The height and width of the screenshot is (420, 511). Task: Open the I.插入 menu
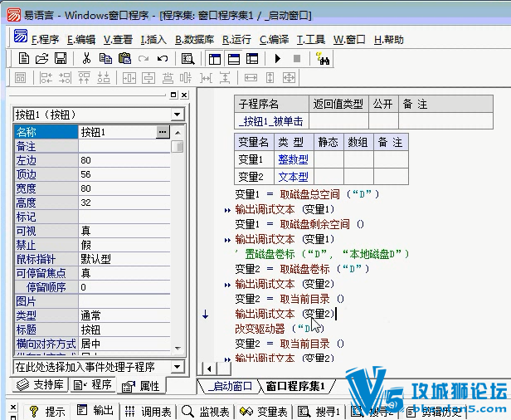tap(153, 40)
